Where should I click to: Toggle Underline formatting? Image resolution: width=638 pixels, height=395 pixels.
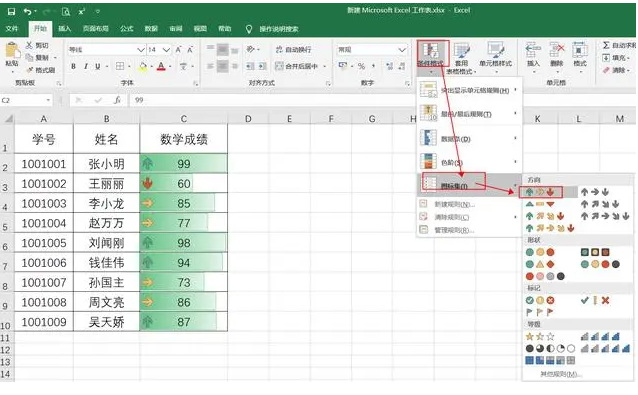click(x=98, y=66)
